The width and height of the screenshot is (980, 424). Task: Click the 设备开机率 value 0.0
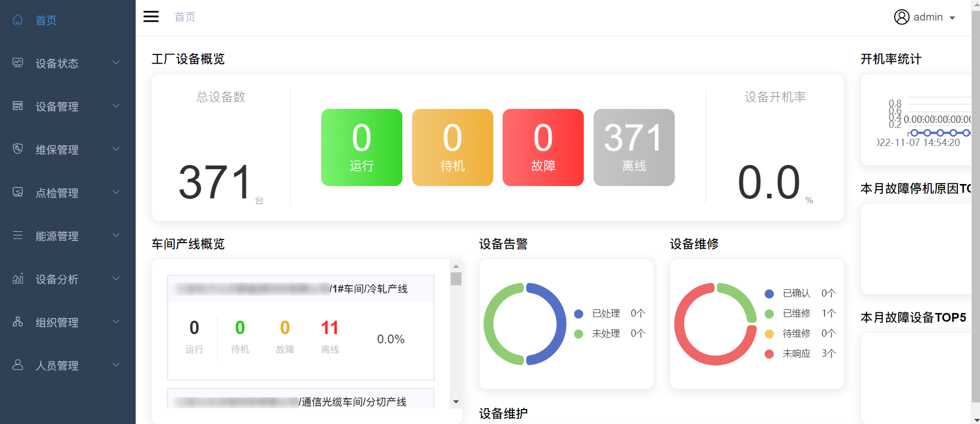point(769,182)
